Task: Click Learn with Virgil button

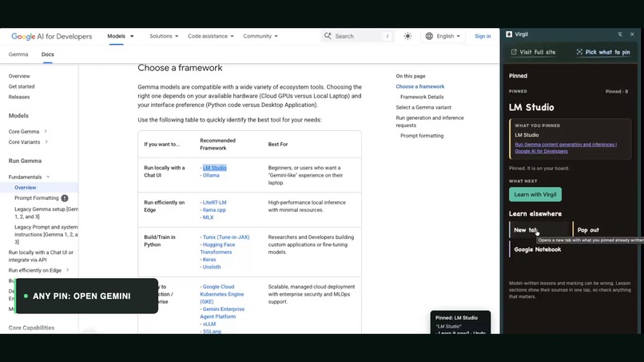Action: tap(535, 194)
